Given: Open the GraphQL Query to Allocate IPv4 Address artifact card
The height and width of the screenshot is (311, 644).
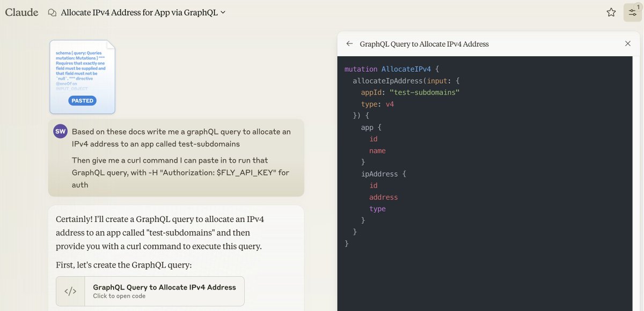Looking at the screenshot, I should point(150,291).
